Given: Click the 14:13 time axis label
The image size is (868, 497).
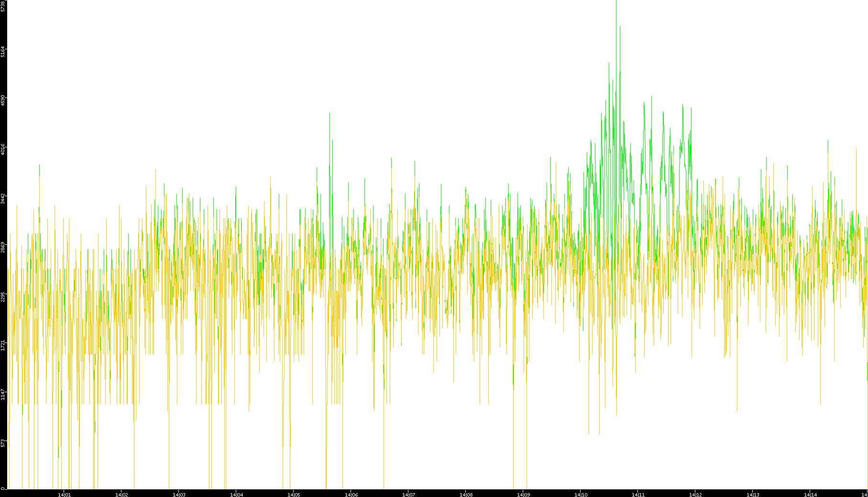Looking at the screenshot, I should point(753,495).
